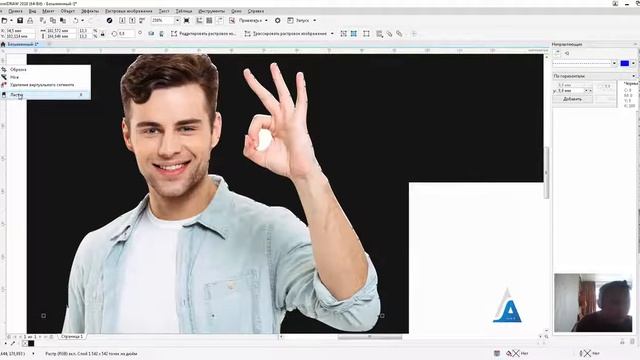Click the round black search-content icon
This screenshot has width=640, height=360.
coord(109,20)
